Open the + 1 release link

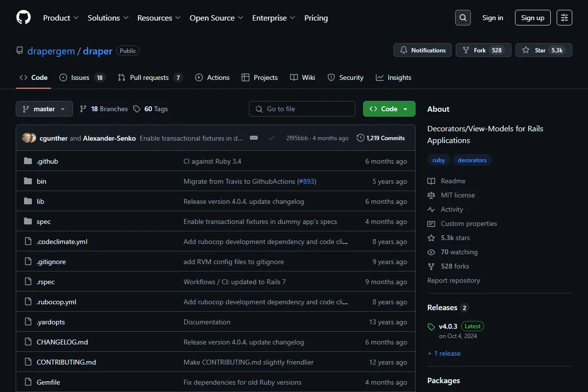[x=444, y=353]
